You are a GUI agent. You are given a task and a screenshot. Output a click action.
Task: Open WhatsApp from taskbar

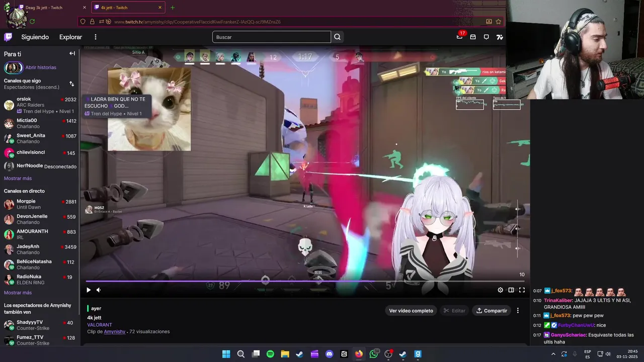click(374, 354)
